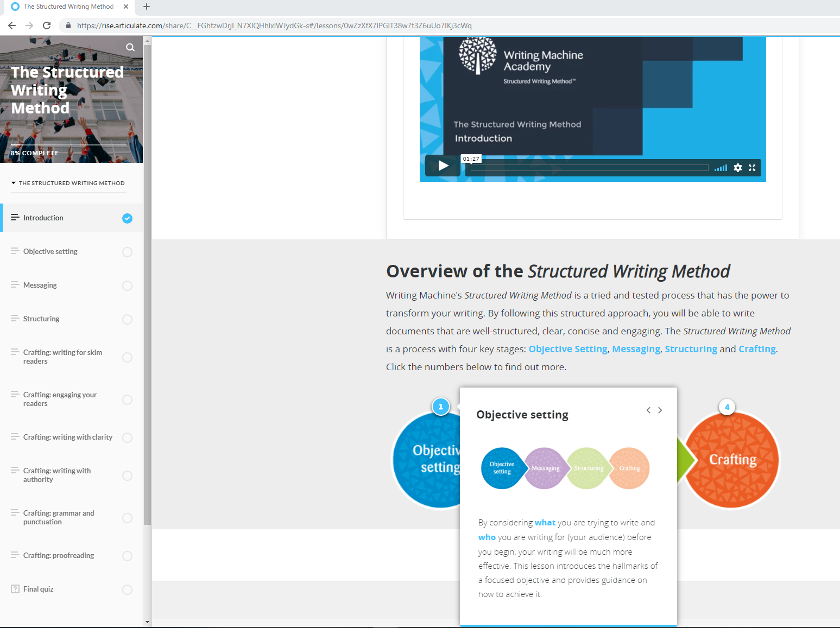Click writing with authority progress circle
The width and height of the screenshot is (840, 628).
127,475
